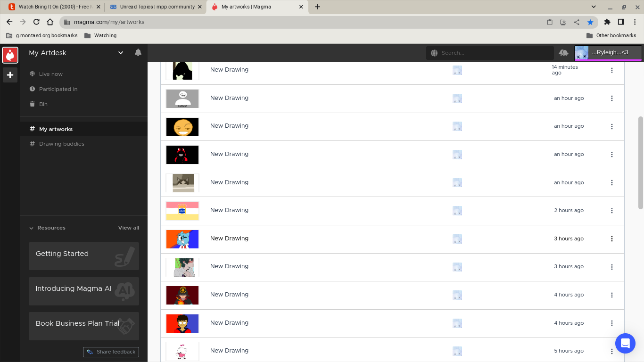Open options for 2 hours ago drawing
This screenshot has width=644, height=362.
pos(612,211)
